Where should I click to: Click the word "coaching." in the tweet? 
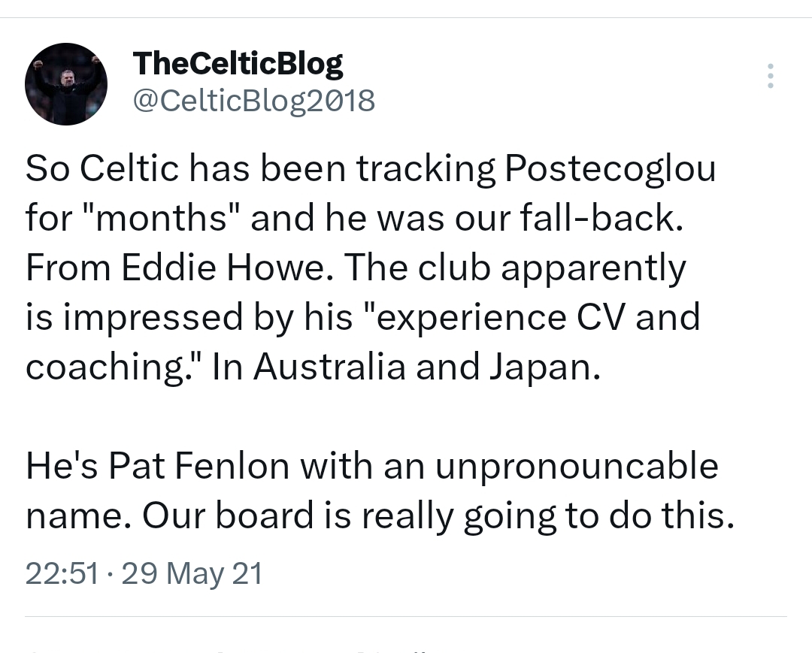click(116, 367)
